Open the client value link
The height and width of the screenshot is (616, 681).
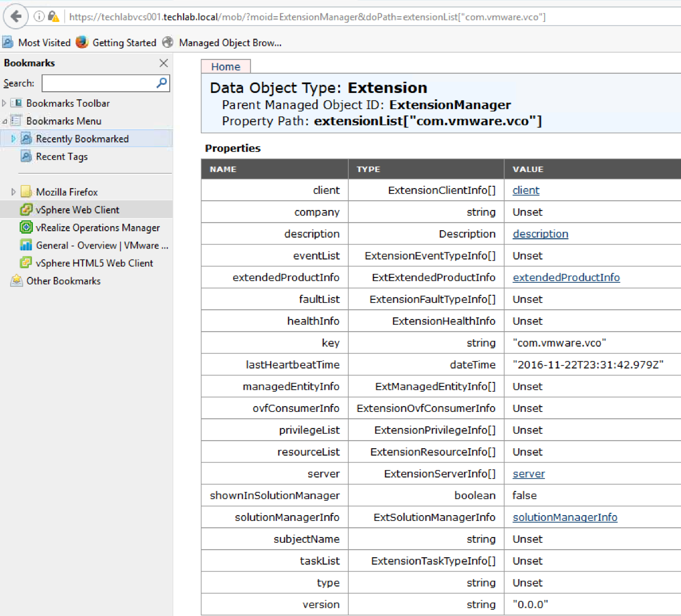tap(526, 190)
